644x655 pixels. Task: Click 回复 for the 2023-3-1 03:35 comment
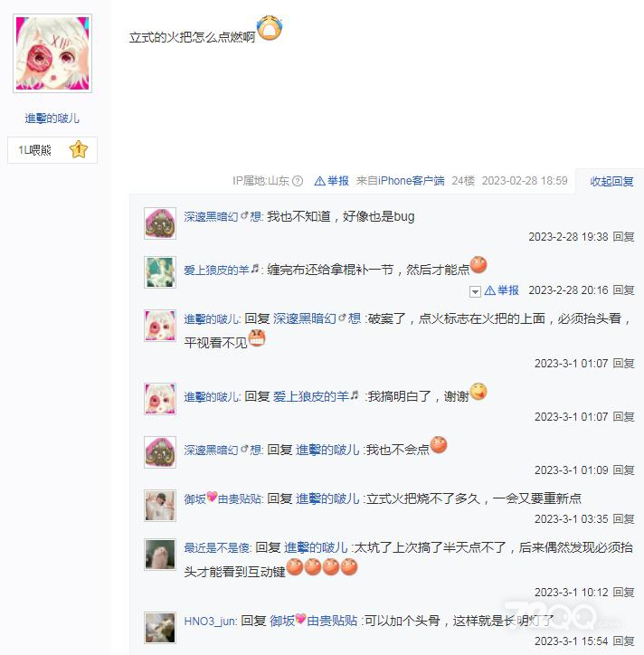pyautogui.click(x=623, y=519)
